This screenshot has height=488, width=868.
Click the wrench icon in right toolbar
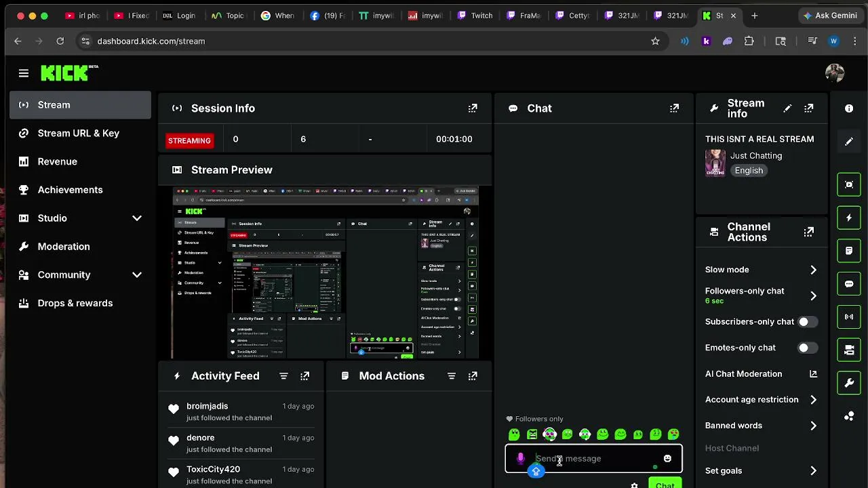coord(849,383)
